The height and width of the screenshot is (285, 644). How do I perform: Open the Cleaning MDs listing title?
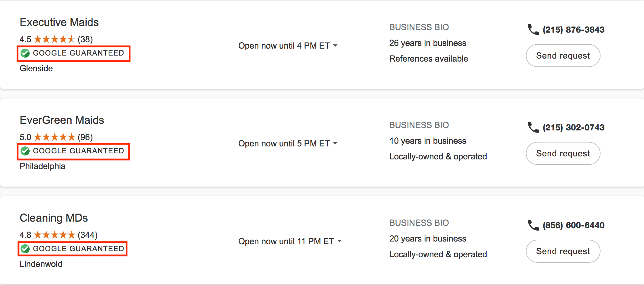click(54, 218)
